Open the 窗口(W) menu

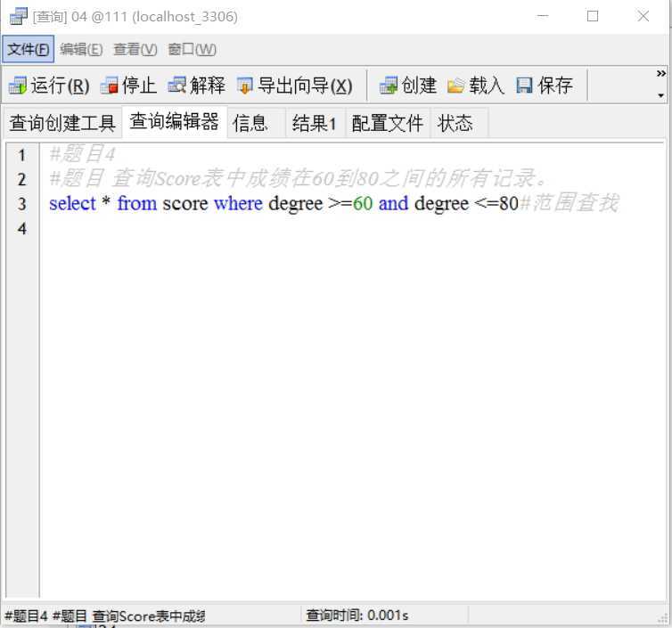point(192,49)
